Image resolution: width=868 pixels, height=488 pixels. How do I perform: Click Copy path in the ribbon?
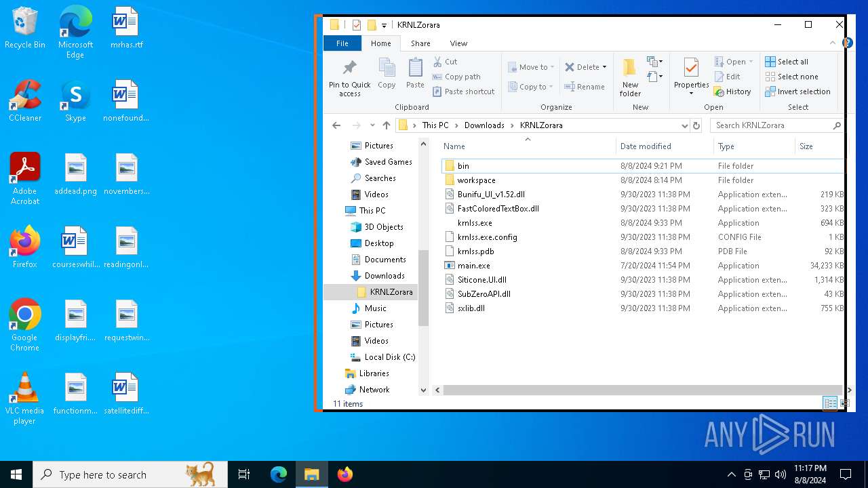(456, 77)
